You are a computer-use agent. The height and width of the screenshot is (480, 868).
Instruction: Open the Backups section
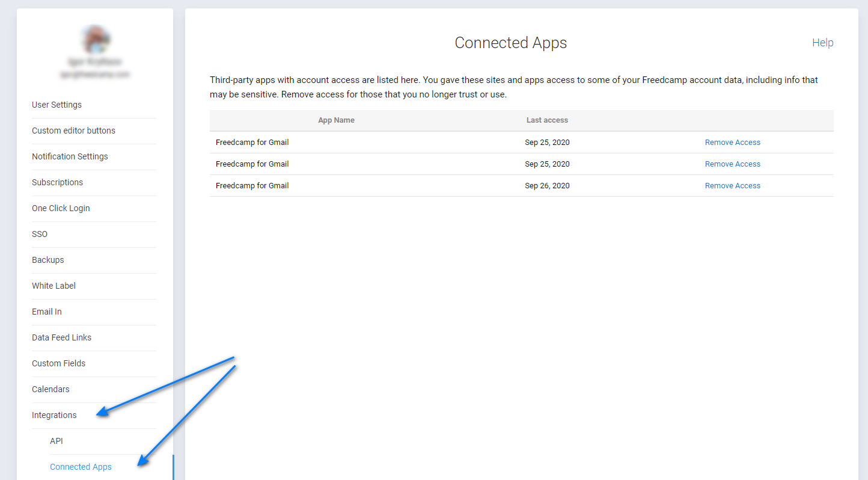pyautogui.click(x=47, y=260)
